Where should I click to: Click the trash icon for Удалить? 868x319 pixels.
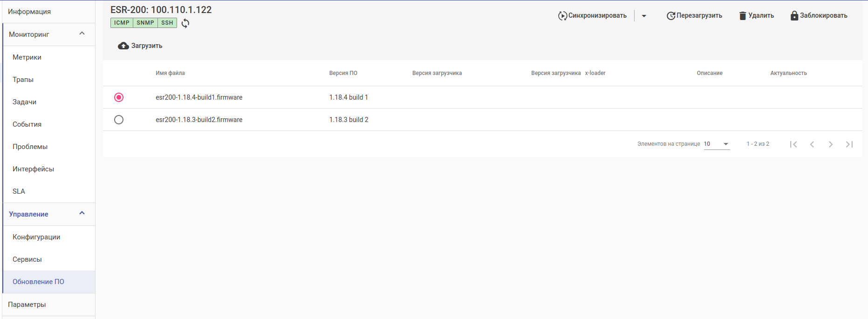point(743,16)
